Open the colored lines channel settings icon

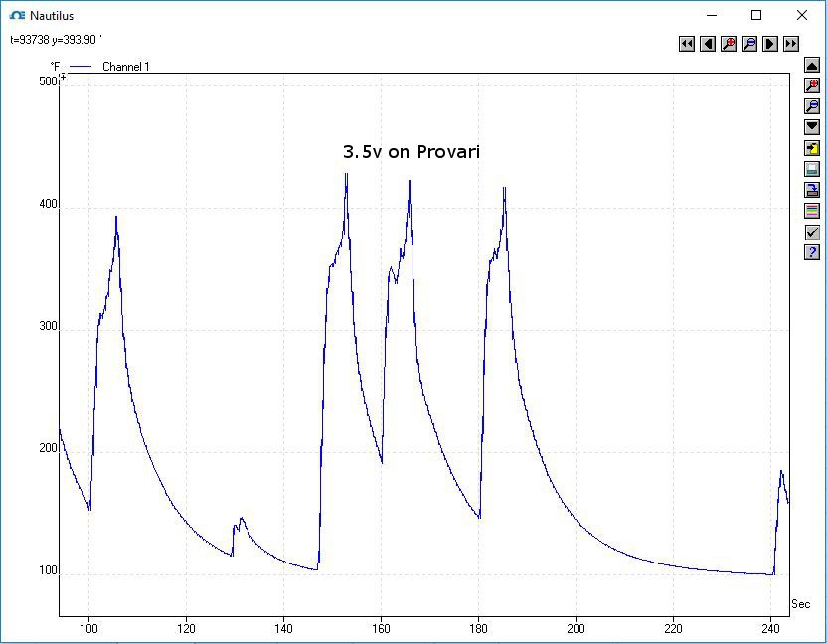(x=812, y=211)
